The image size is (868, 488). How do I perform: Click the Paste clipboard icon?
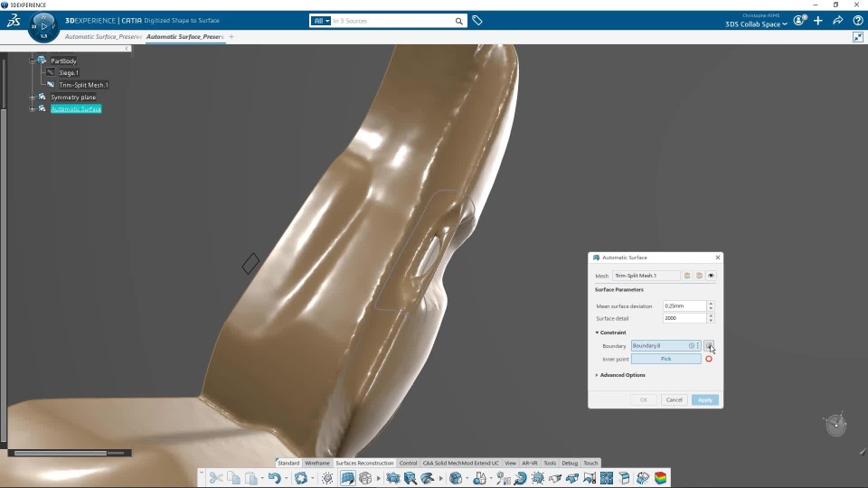pyautogui.click(x=250, y=478)
